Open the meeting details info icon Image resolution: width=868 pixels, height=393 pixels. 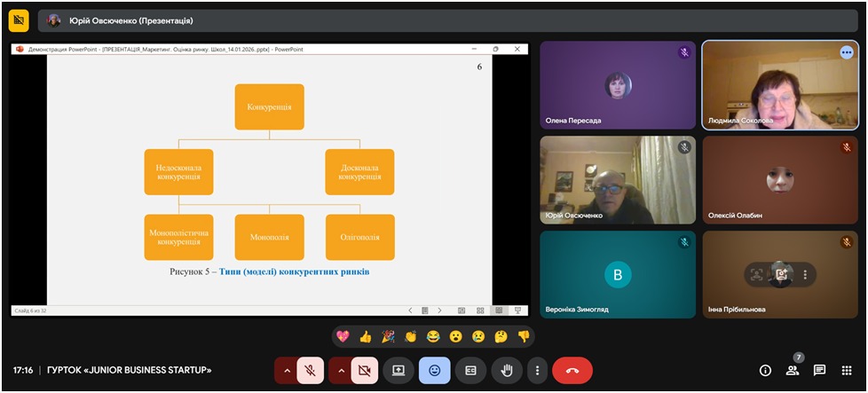765,370
